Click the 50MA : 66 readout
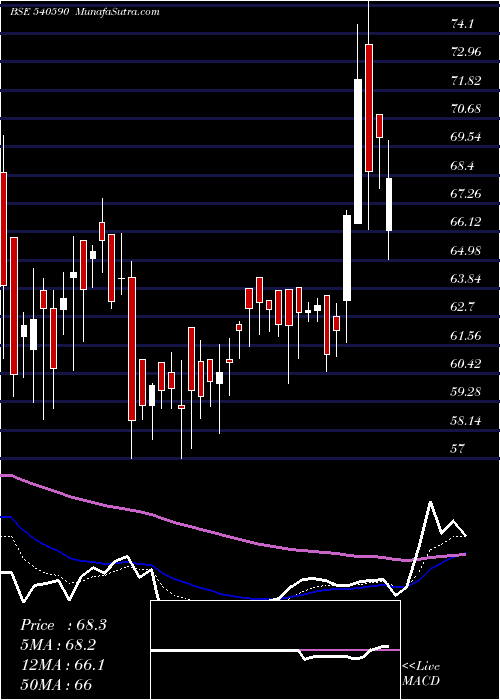The width and height of the screenshot is (500, 700). coord(56,685)
